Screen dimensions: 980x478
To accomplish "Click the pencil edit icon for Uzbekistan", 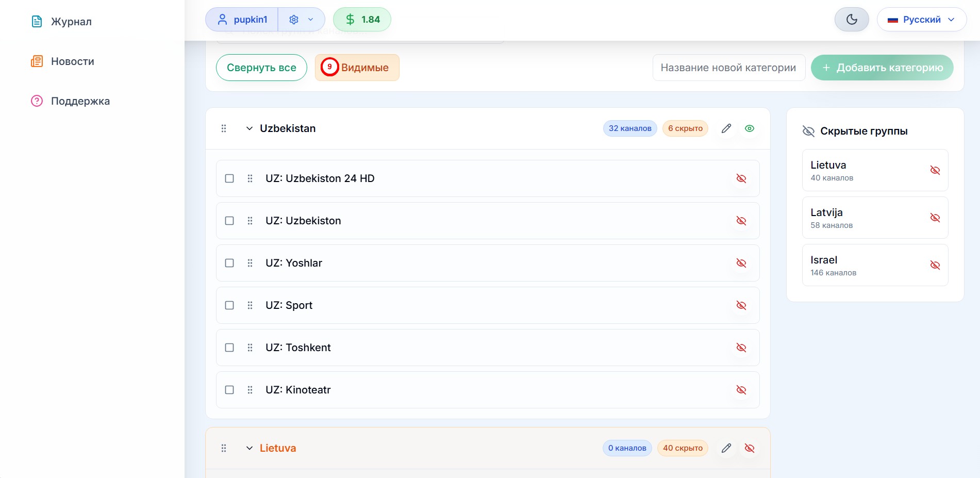I will (726, 128).
